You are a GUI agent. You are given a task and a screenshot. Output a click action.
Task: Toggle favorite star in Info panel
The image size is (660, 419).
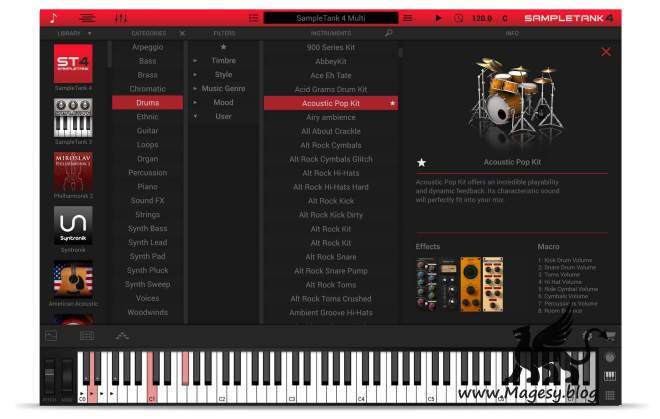point(421,163)
